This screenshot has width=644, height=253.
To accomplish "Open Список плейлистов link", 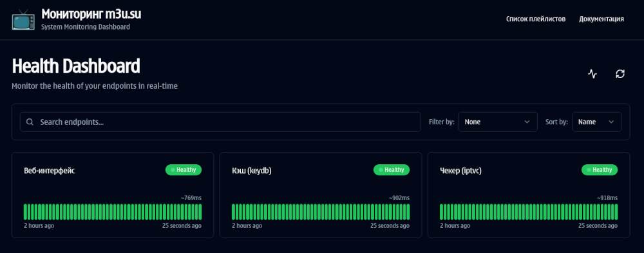I will click(536, 19).
